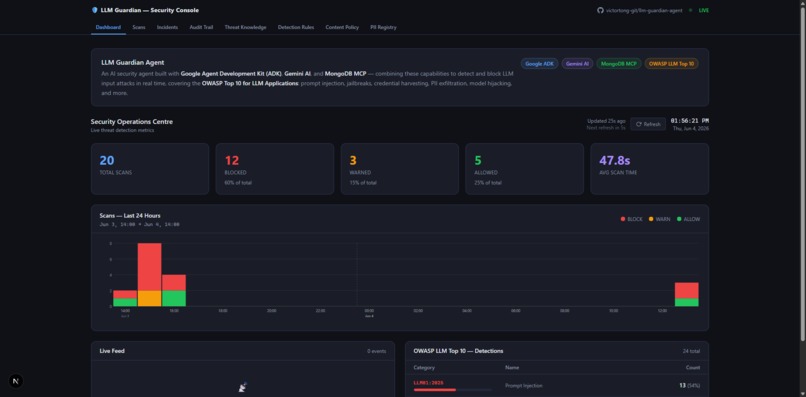Open the Detection Rules tab
Screen dimensions: 806x397
296,27
